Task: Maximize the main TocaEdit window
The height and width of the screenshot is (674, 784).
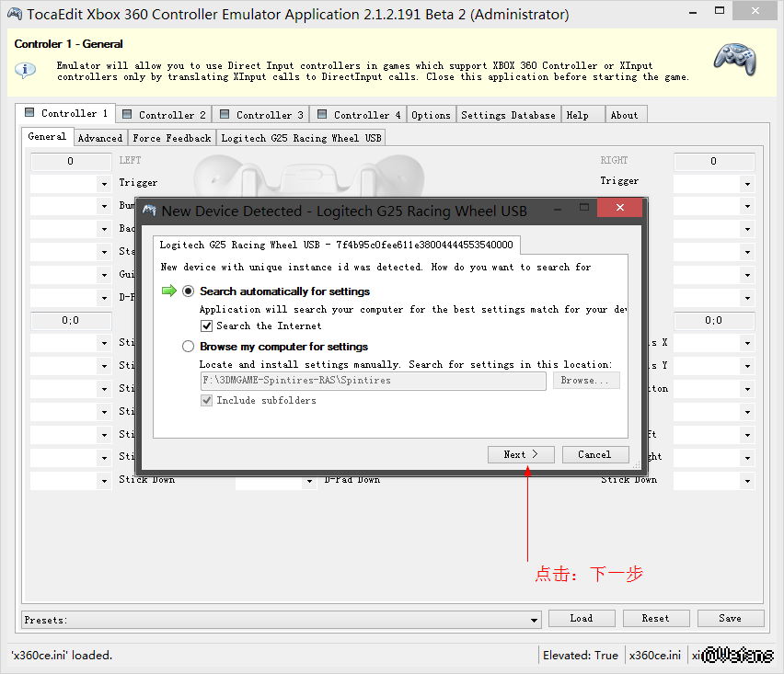Action: tap(720, 10)
